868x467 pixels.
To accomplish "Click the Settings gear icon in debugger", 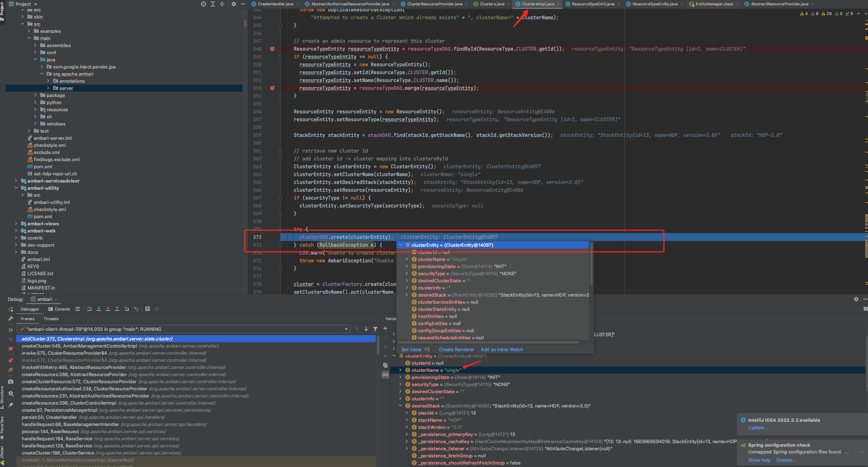I will pos(856,299).
